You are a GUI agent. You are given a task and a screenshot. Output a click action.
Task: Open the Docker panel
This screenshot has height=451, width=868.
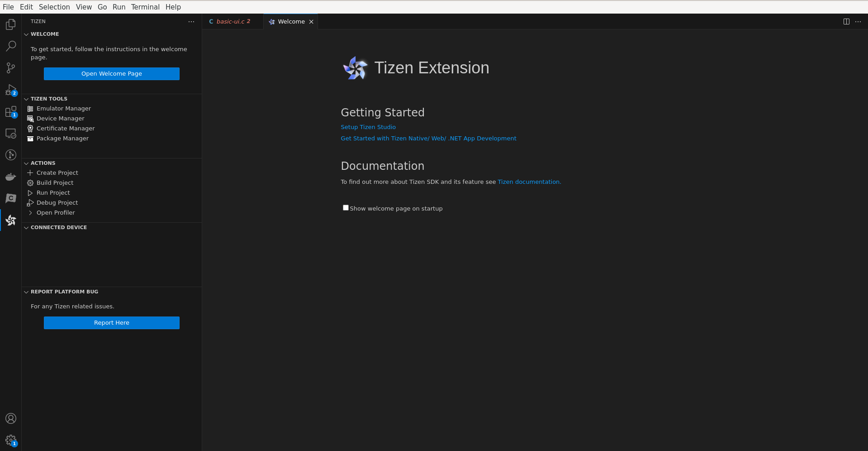10,177
